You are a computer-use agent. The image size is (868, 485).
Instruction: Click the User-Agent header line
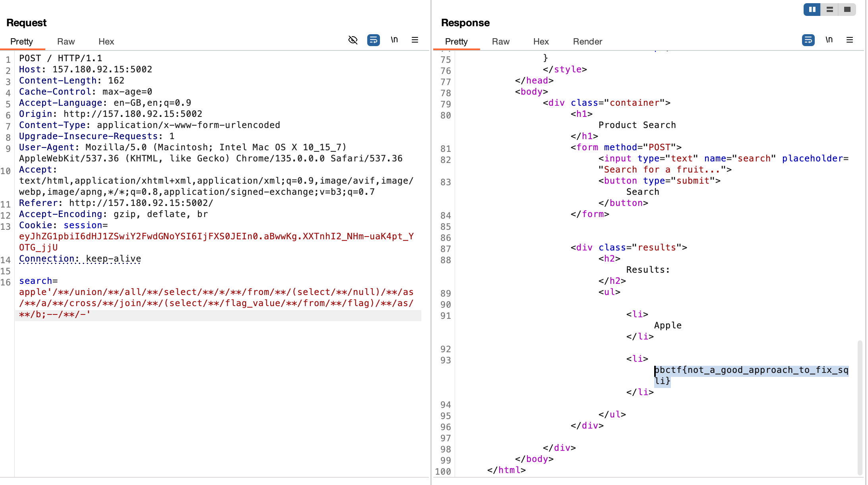[211, 153]
